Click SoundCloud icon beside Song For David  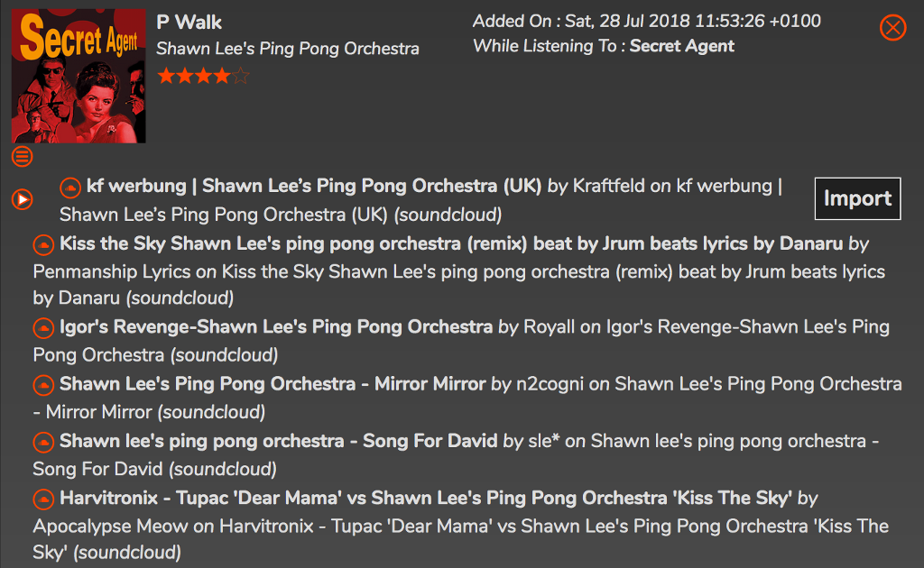tap(43, 442)
